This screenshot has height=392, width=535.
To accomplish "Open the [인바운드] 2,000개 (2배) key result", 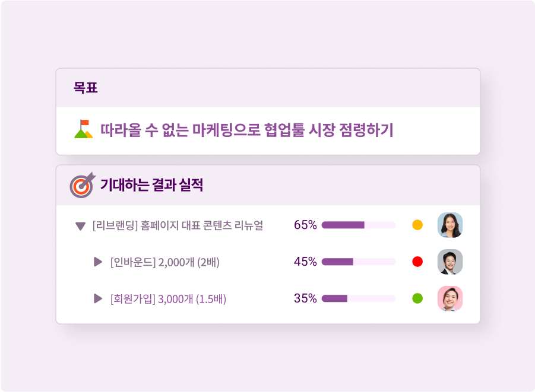I will coord(165,262).
